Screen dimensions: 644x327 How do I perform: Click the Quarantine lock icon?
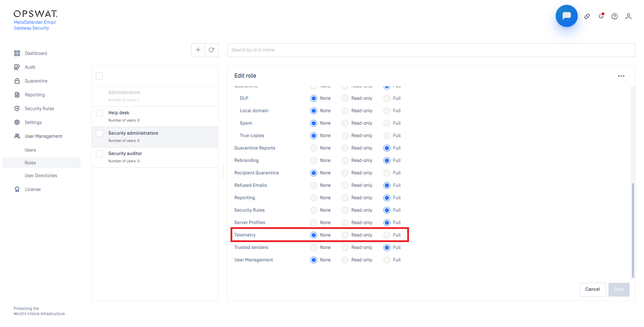point(17,81)
